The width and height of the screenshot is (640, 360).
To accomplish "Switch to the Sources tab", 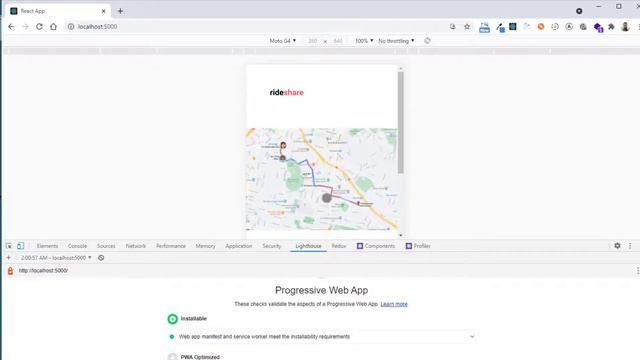I will pos(106,246).
